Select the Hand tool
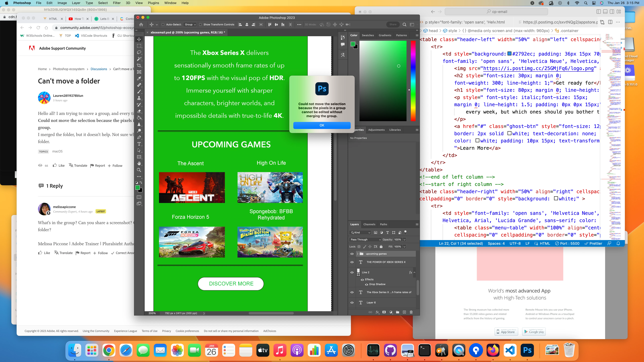This screenshot has height=362, width=644. (x=139, y=163)
